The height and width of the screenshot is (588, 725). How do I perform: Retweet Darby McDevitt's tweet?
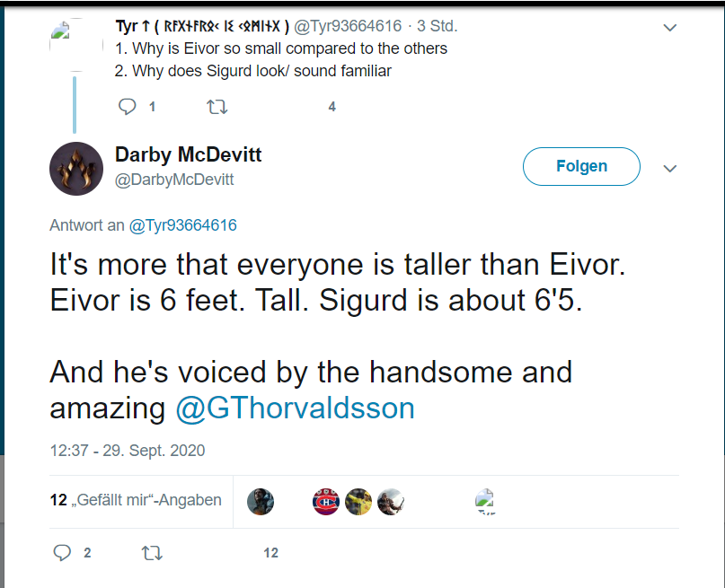point(151,553)
